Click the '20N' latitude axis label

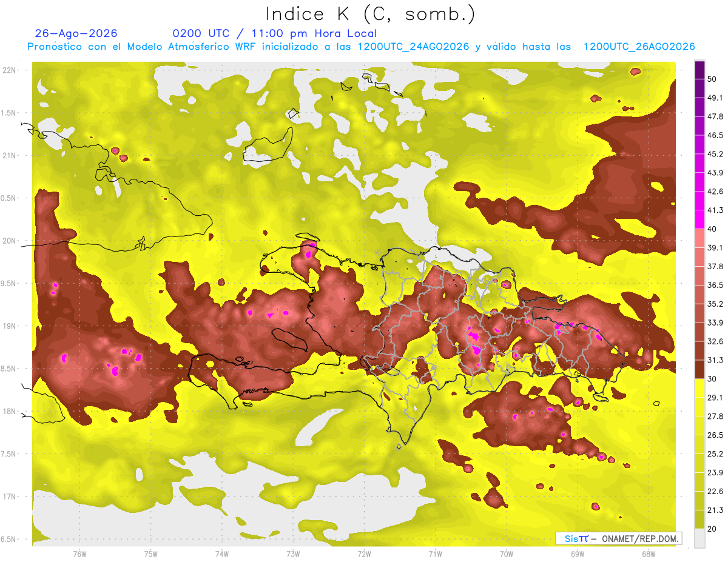[10, 241]
